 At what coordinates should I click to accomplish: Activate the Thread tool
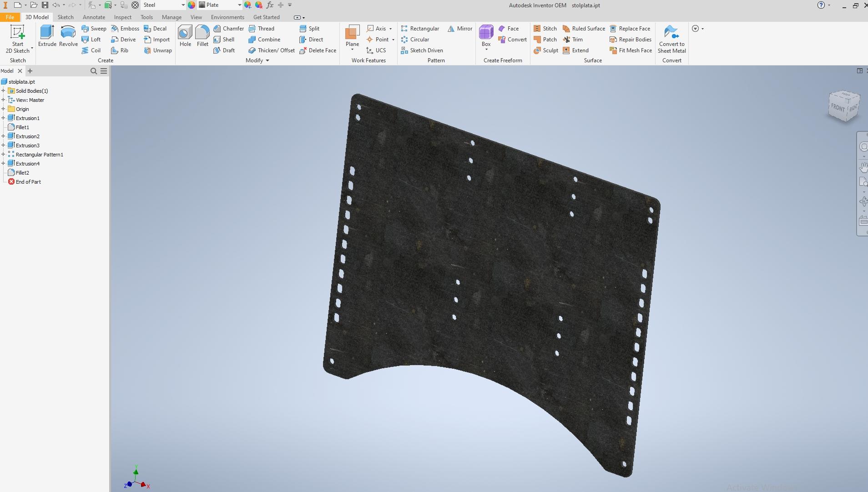[261, 28]
